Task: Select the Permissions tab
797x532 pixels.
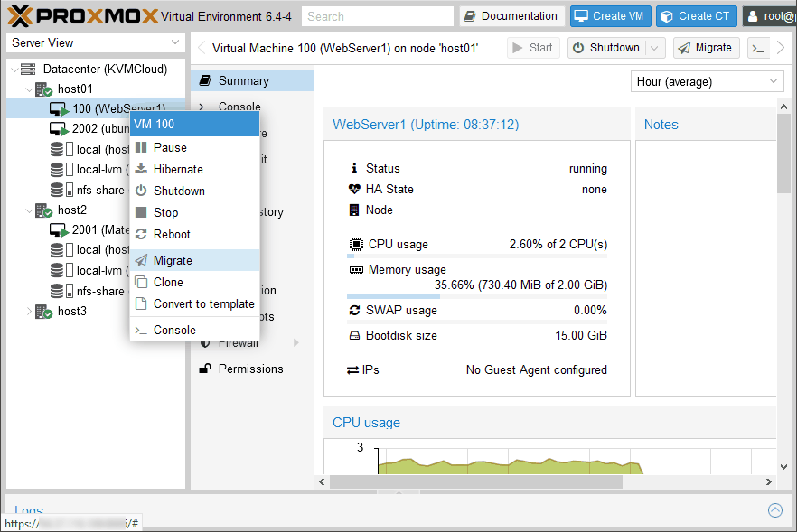Action: pos(252,369)
